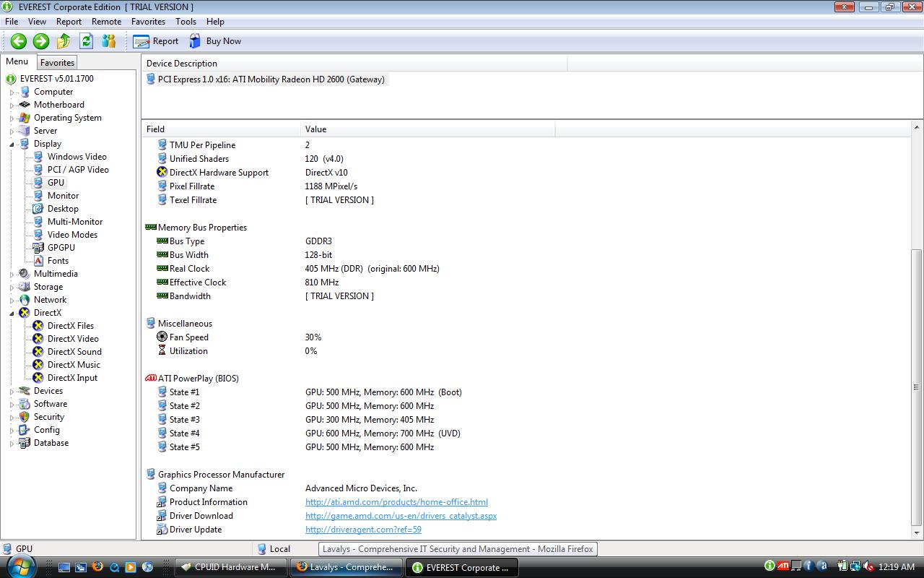924x578 pixels.
Task: Expand the Database tree node
Action: 12,444
